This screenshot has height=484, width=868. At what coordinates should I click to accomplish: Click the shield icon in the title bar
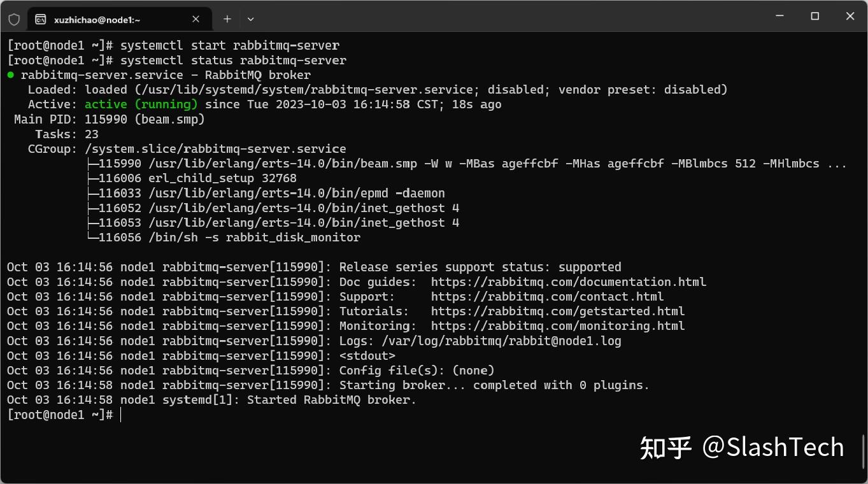click(14, 18)
